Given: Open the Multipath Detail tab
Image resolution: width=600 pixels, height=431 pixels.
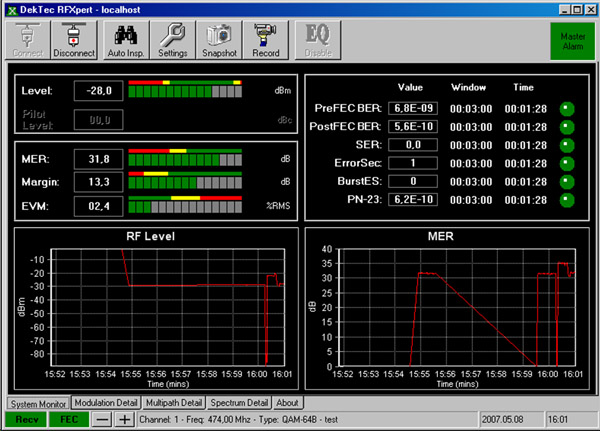Looking at the screenshot, I should pyautogui.click(x=174, y=402).
